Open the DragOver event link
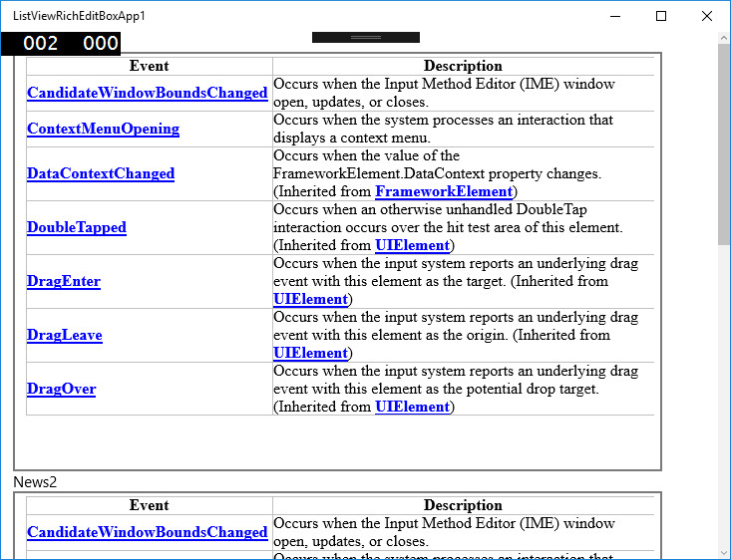This screenshot has width=731, height=560. (x=61, y=389)
